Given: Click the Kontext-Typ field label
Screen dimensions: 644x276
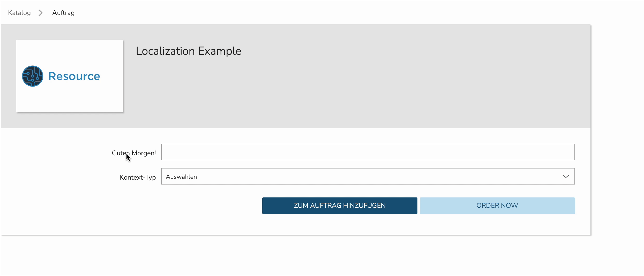Looking at the screenshot, I should pyautogui.click(x=138, y=177).
